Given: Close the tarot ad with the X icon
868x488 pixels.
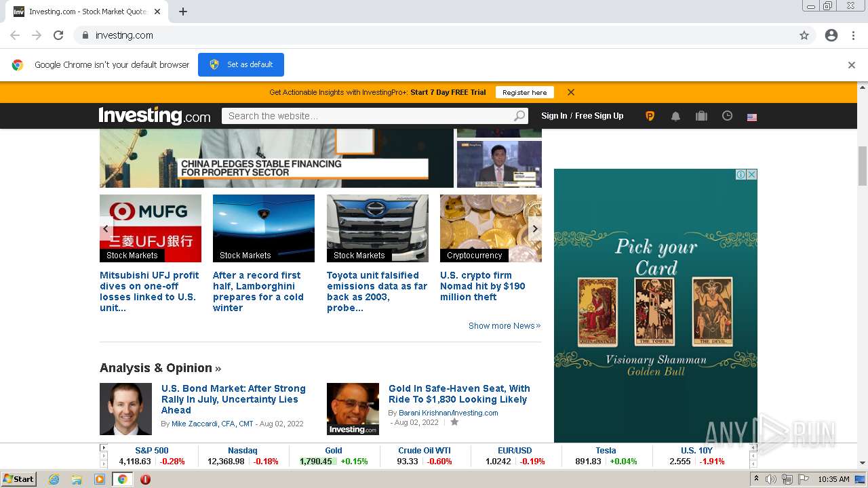Looking at the screenshot, I should pos(751,175).
